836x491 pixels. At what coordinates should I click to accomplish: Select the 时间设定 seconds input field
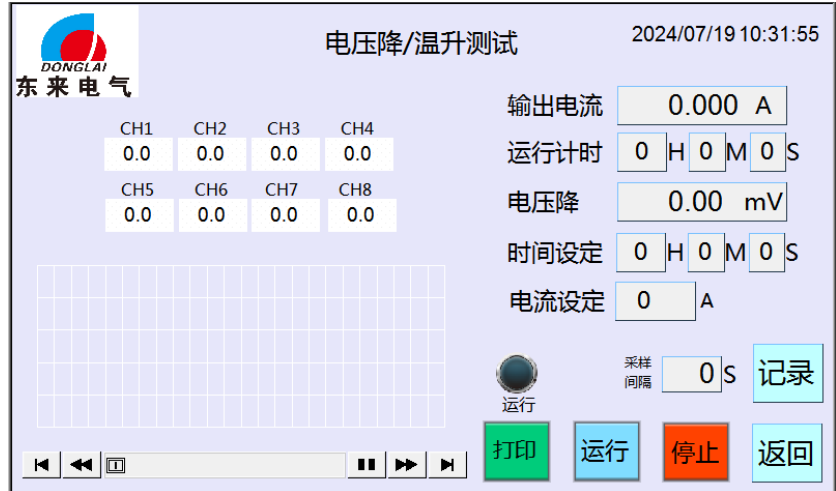point(766,252)
